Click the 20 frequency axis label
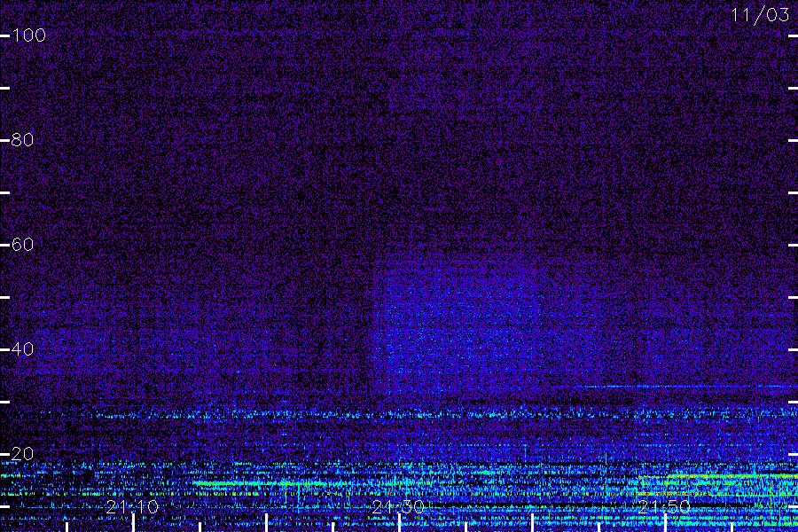Image resolution: width=798 pixels, height=532 pixels. coord(22,454)
